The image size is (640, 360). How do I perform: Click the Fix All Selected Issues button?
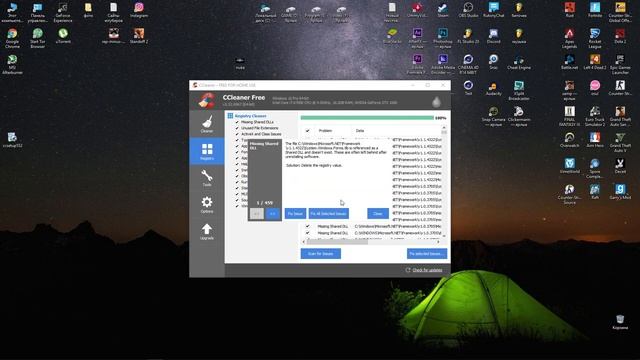329,213
